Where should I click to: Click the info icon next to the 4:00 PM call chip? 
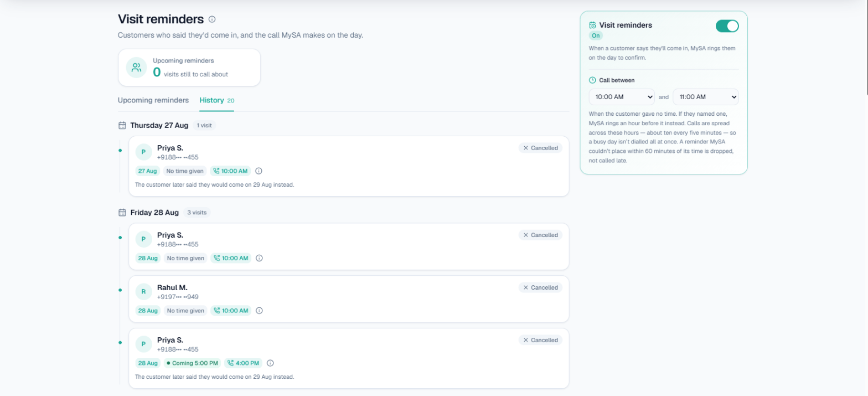270,363
